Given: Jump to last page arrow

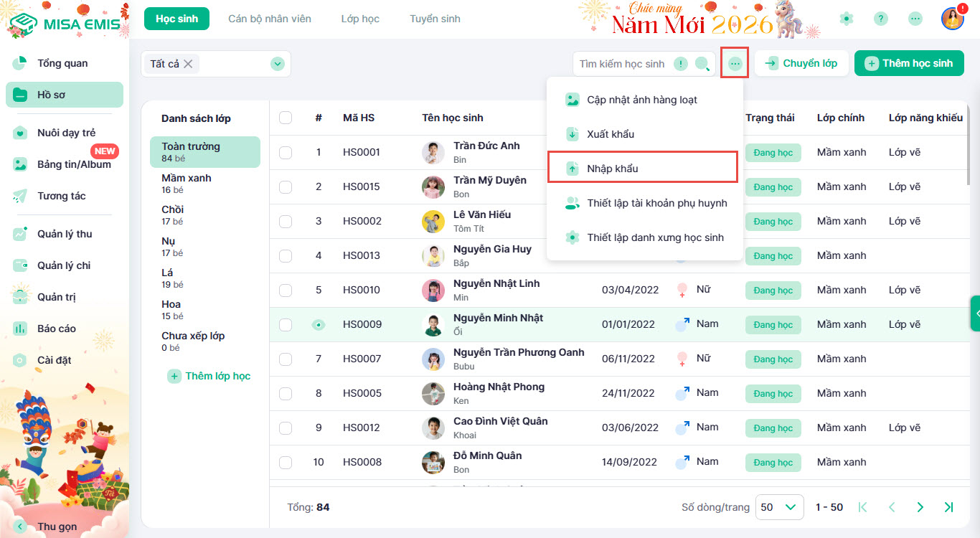Looking at the screenshot, I should coord(948,507).
